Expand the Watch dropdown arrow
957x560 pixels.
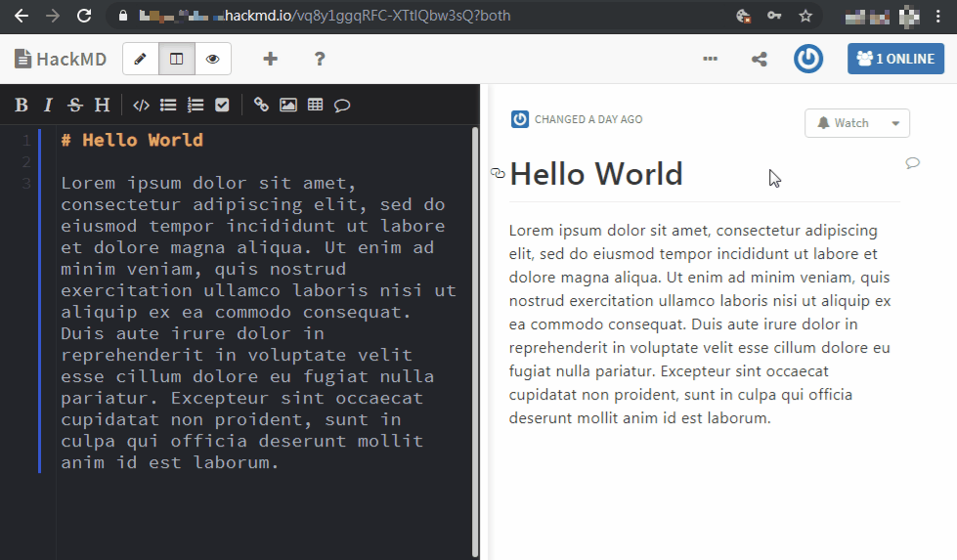click(x=895, y=123)
